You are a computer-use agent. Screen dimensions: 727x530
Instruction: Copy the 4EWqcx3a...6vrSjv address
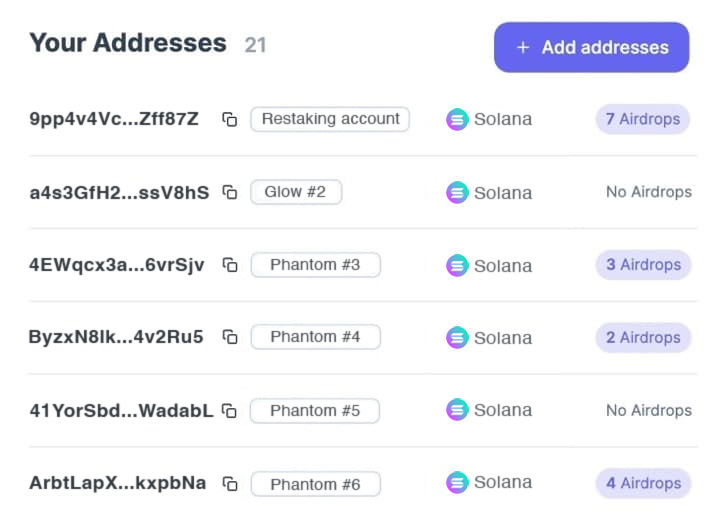tap(230, 265)
